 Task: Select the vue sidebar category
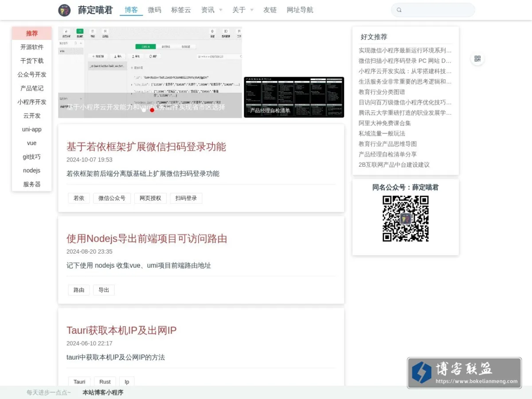[32, 143]
